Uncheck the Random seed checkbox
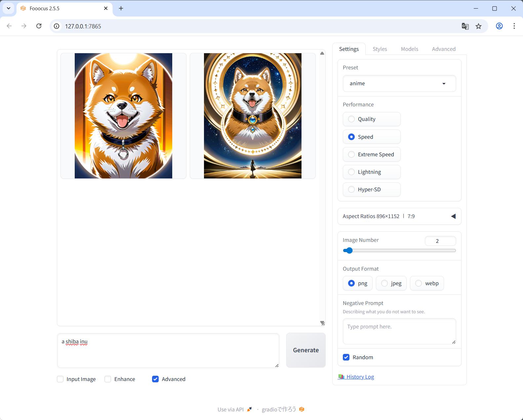This screenshot has width=523, height=420. pyautogui.click(x=346, y=357)
